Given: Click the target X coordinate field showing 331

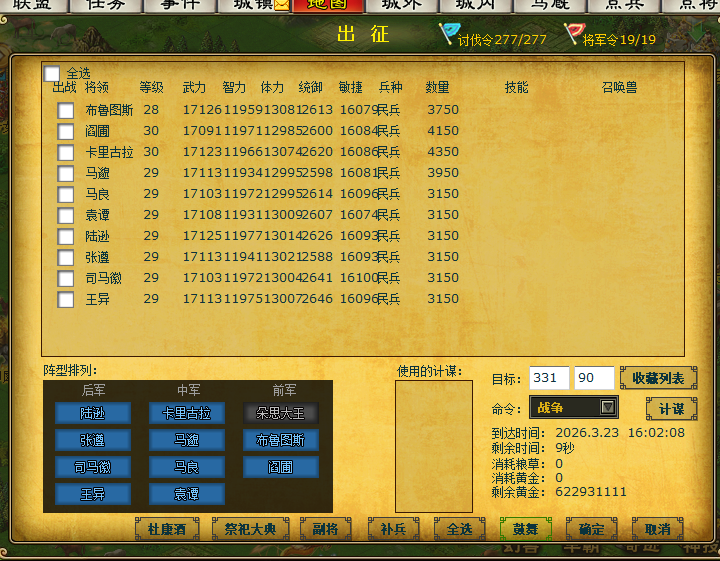Looking at the screenshot, I should tap(549, 379).
